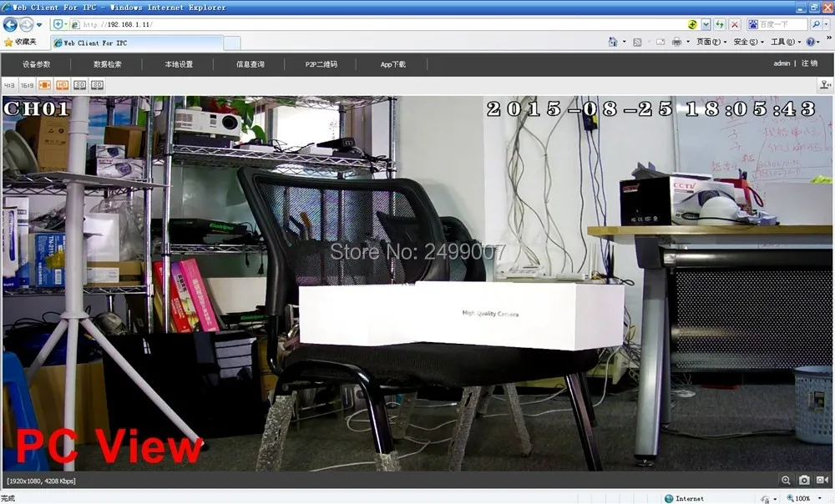
Task: Open the 安全(S) safety menu
Action: 748,42
